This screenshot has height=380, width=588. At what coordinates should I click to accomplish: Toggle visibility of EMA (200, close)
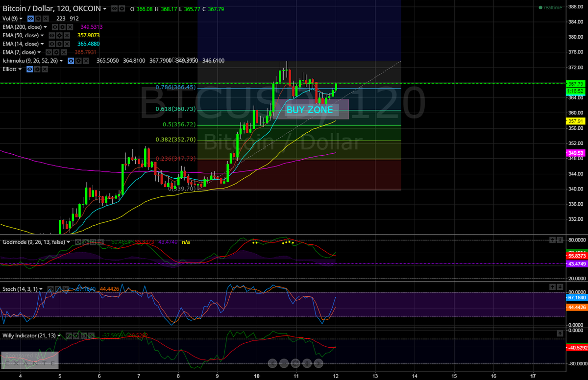point(55,27)
